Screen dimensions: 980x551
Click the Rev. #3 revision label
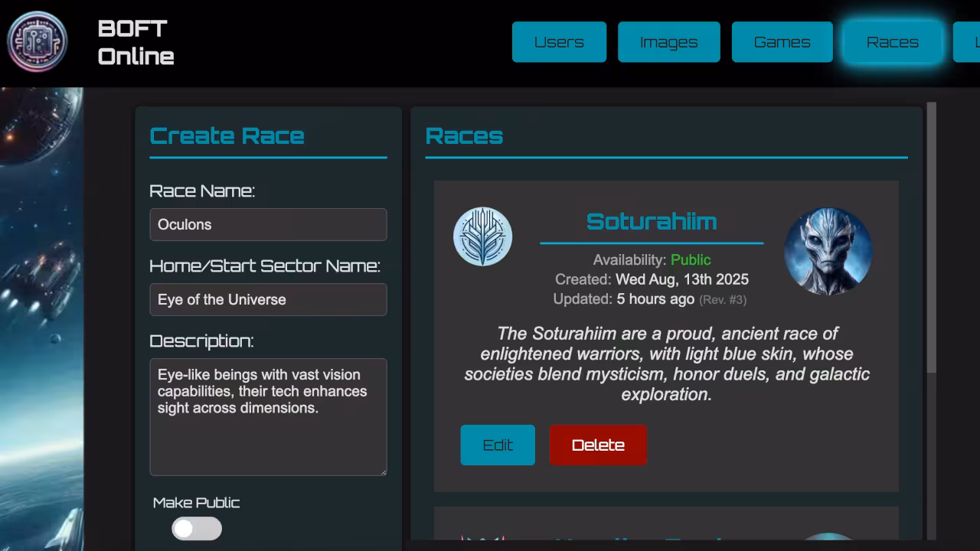[723, 300]
